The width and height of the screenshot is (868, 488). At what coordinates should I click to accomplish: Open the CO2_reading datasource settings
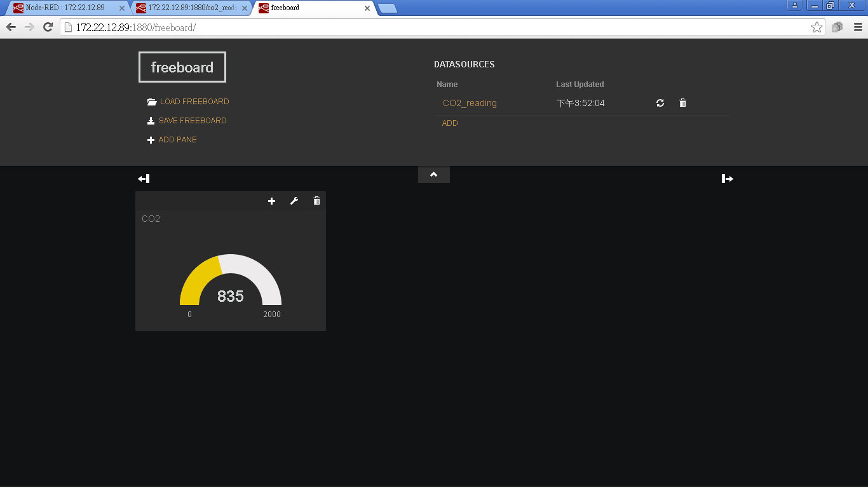[x=470, y=103]
